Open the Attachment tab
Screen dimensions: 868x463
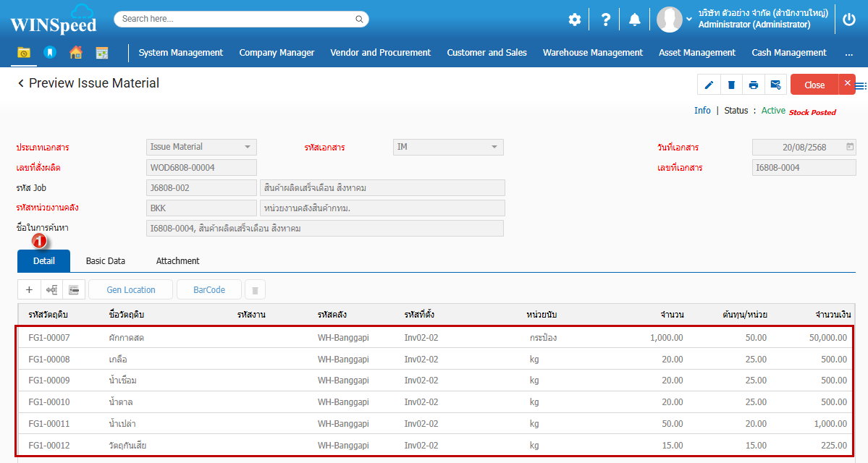click(177, 261)
